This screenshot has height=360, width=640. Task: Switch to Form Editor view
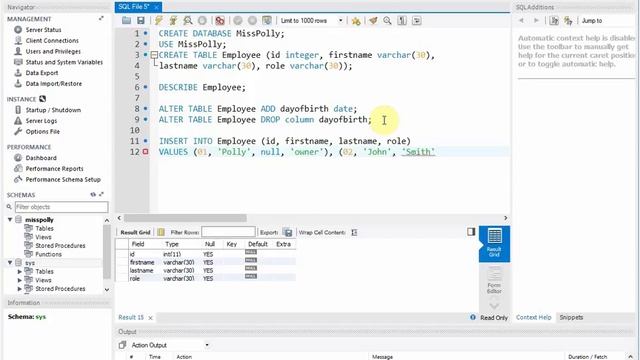(494, 280)
